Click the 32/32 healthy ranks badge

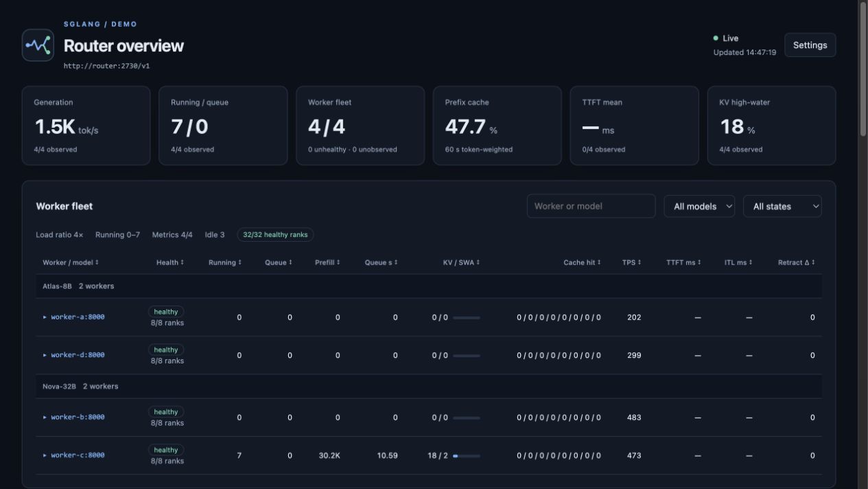coord(275,235)
